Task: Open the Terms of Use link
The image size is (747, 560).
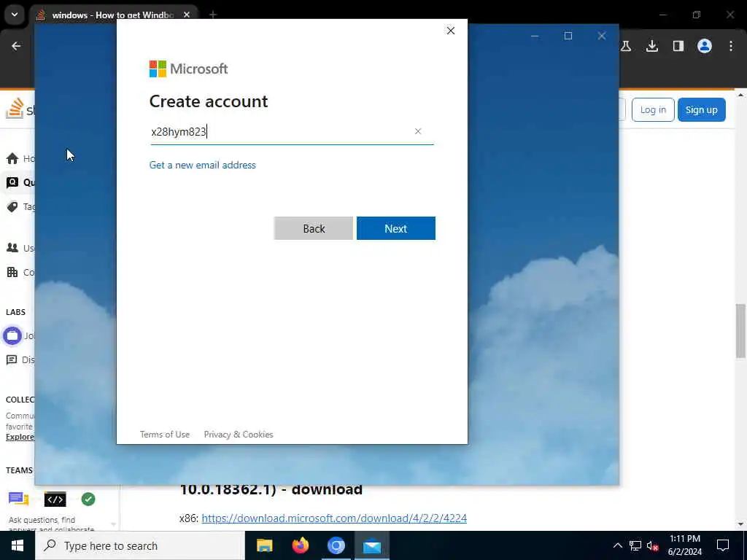Action: [165, 435]
